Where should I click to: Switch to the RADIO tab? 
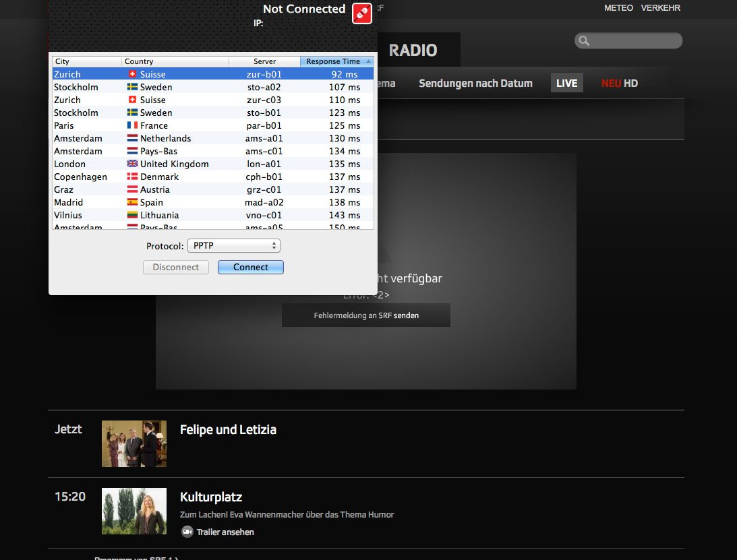pos(413,51)
